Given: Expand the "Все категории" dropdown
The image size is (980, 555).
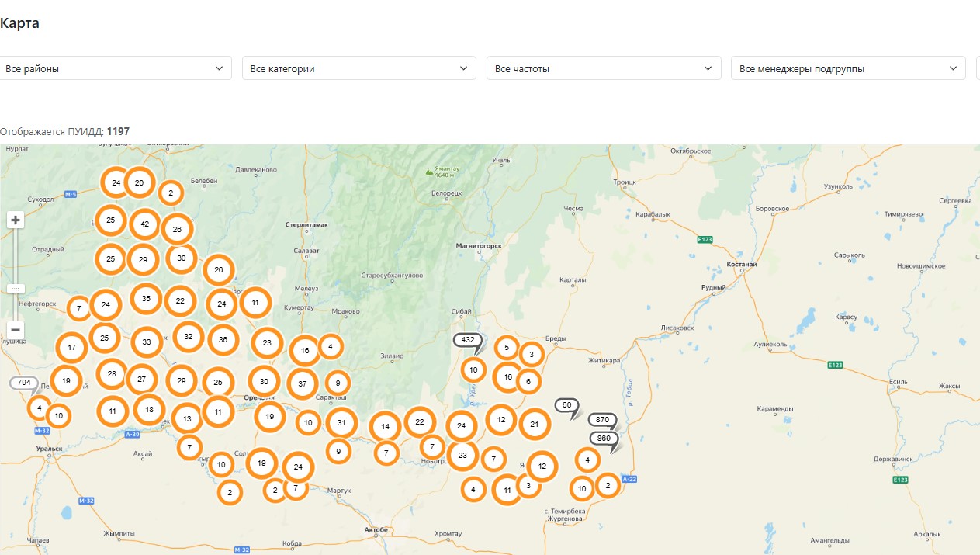Looking at the screenshot, I should coord(358,68).
